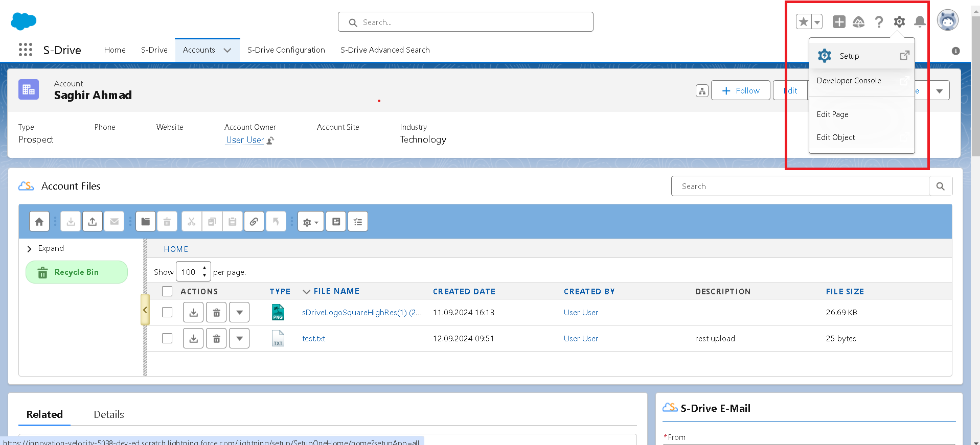Viewport: 980px width, 445px height.
Task: Choose Developer Console from setup menu
Action: coord(849,81)
